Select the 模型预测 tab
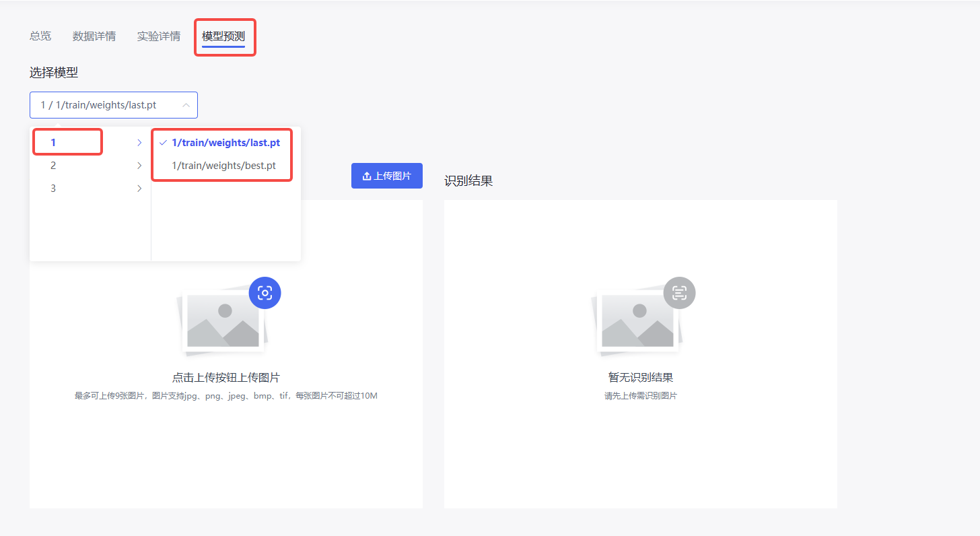The width and height of the screenshot is (980, 536). coord(223,36)
